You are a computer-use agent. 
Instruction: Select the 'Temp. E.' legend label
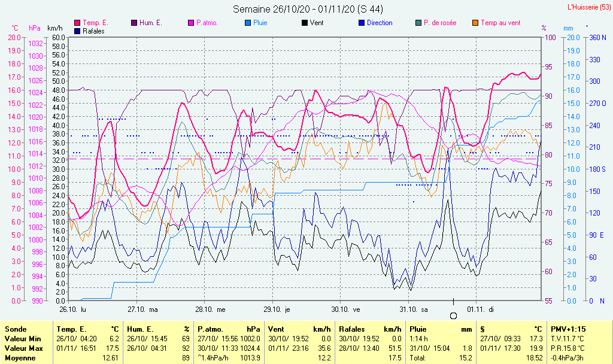95,23
